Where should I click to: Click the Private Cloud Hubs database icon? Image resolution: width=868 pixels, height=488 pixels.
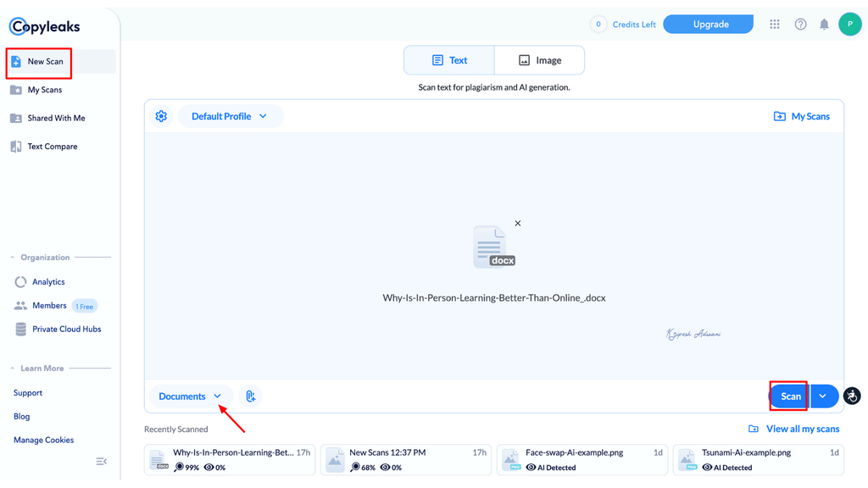click(20, 330)
